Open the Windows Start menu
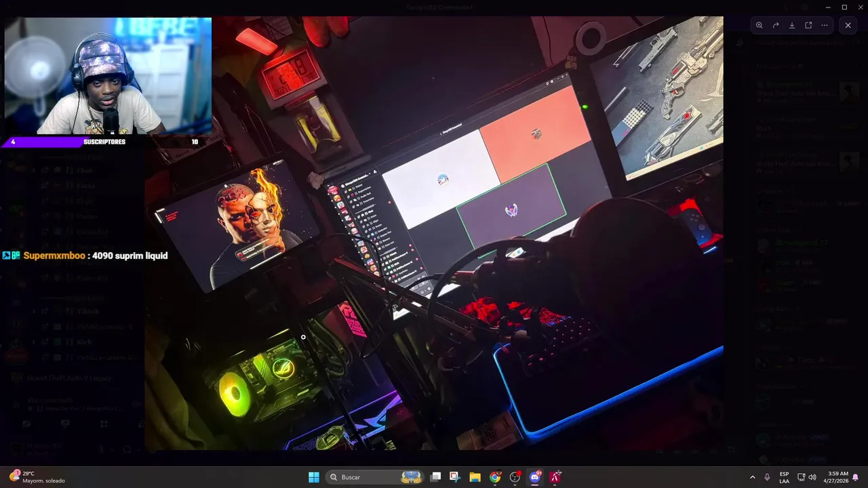868x488 pixels. (x=314, y=477)
